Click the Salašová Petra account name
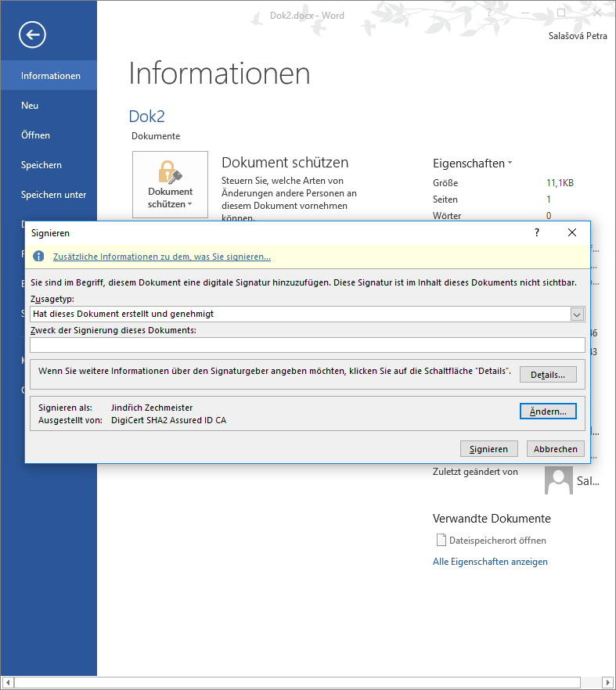The image size is (616, 690). 578,36
